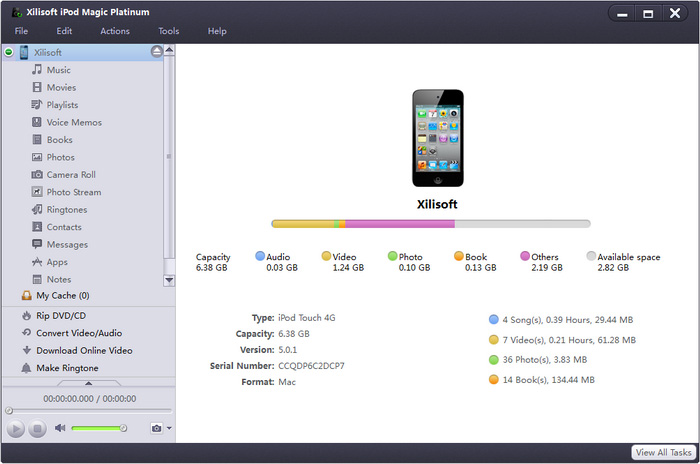Select the Ringtones icon

37,209
